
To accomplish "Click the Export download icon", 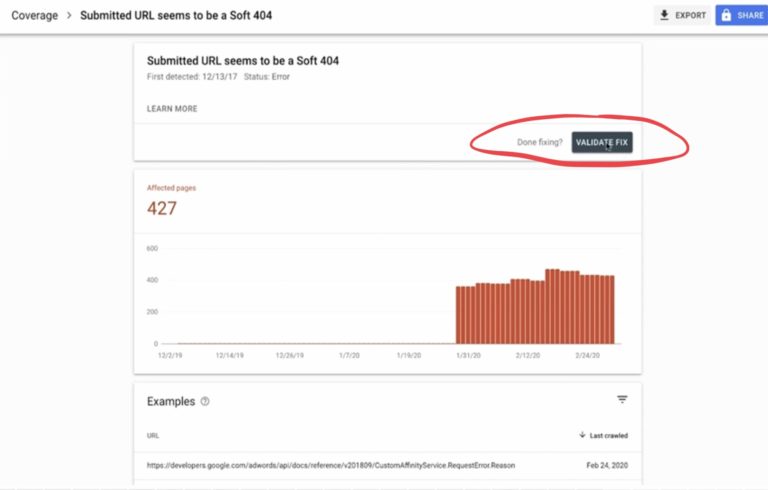I will click(x=664, y=15).
